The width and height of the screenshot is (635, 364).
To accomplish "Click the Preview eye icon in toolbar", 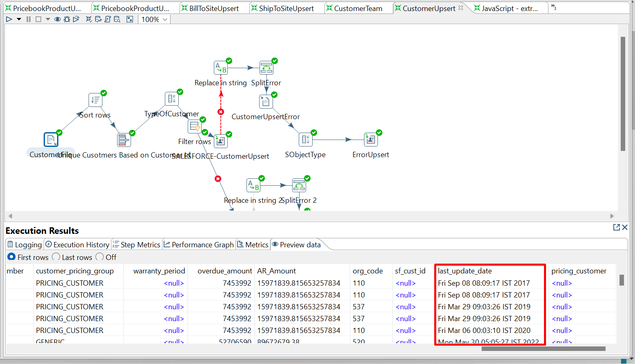I will [x=58, y=19].
